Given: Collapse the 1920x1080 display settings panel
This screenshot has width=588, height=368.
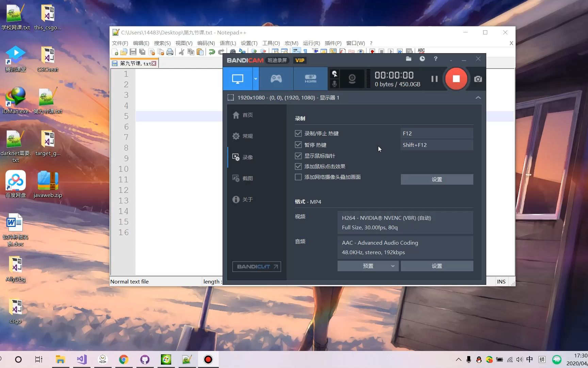Looking at the screenshot, I should click(478, 97).
